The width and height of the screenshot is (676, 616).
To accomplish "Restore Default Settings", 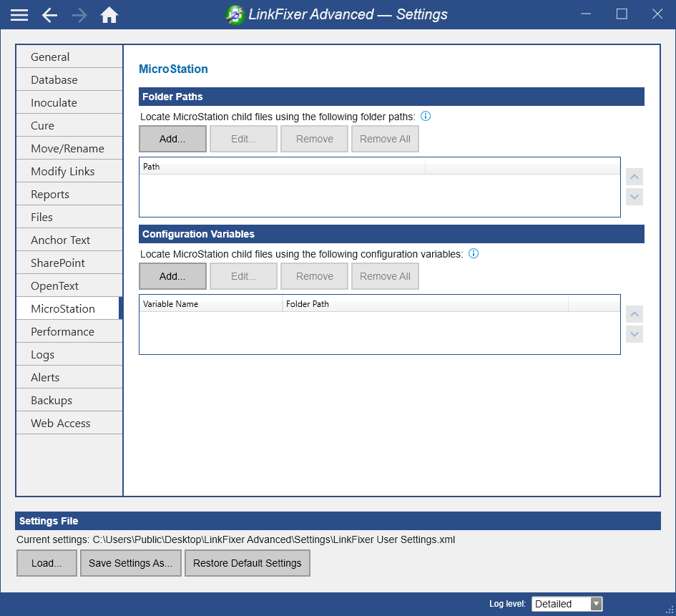I will click(248, 563).
